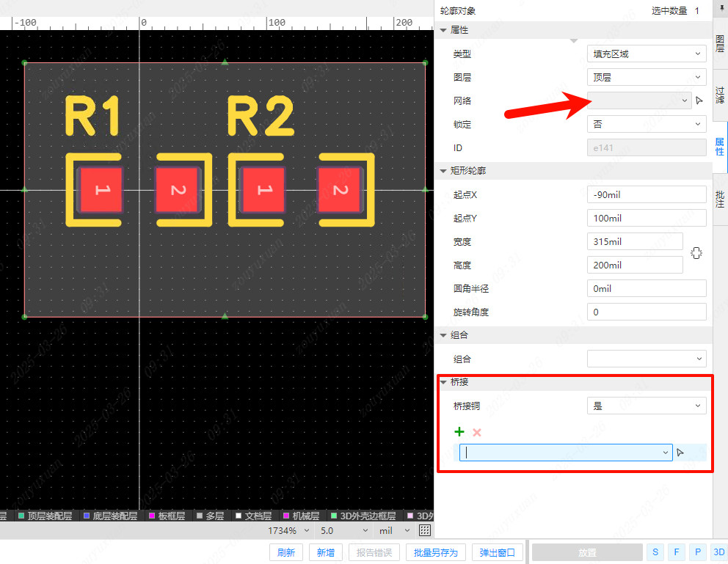Toggle the width-height aspect lock icon
The width and height of the screenshot is (728, 564).
[x=696, y=253]
